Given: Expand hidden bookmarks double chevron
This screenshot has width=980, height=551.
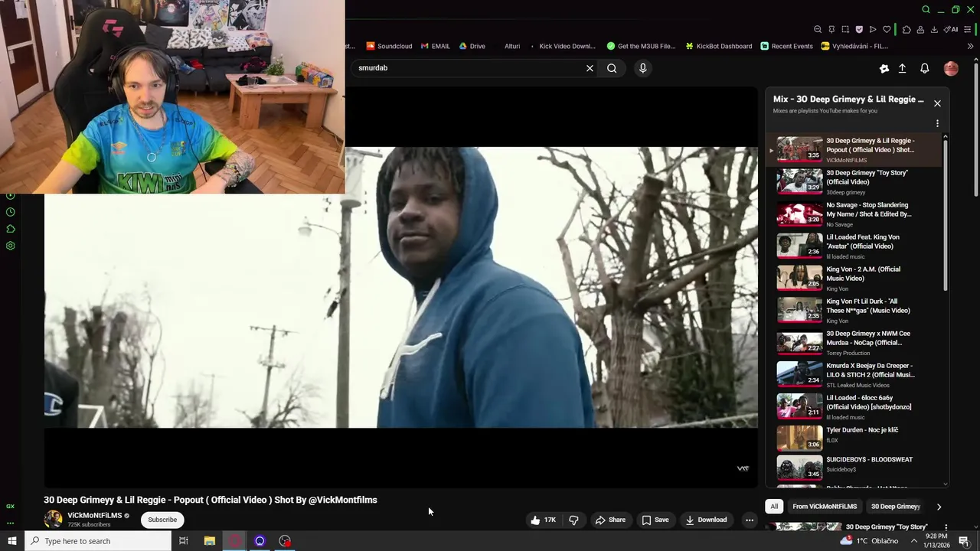Looking at the screenshot, I should point(970,46).
